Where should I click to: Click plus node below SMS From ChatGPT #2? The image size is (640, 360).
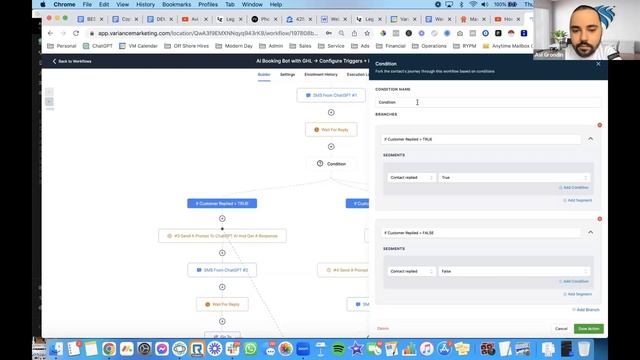coord(222,287)
